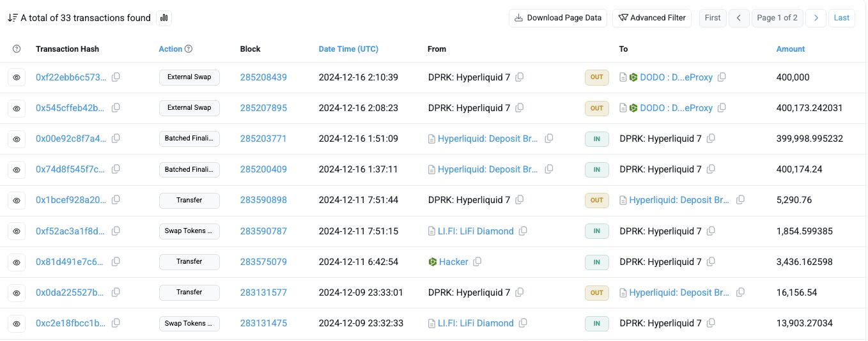Toggle preview eye for transaction 0x81d491e7c6

coord(17,262)
